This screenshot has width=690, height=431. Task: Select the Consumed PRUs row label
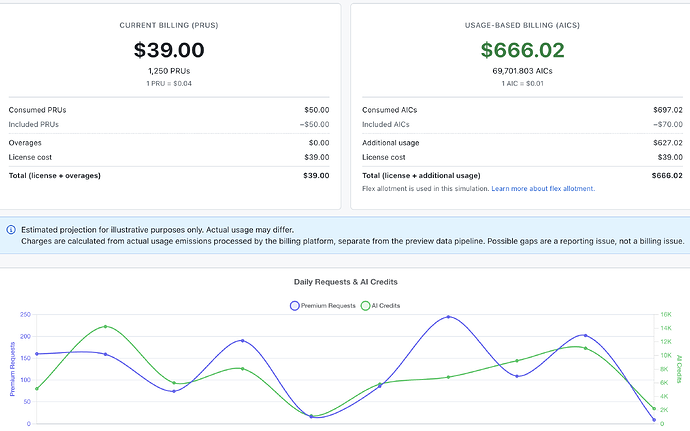click(x=37, y=110)
